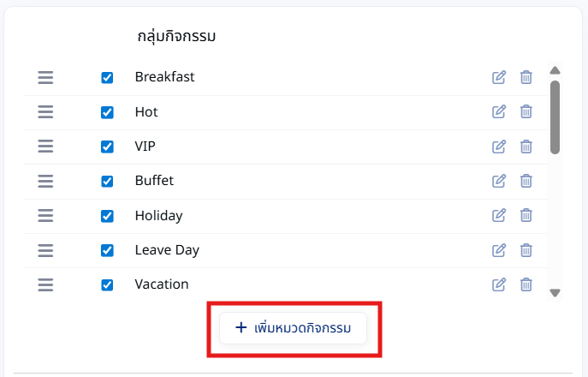This screenshot has width=588, height=377.
Task: Click the list scrollbar thumb
Action: (555, 117)
